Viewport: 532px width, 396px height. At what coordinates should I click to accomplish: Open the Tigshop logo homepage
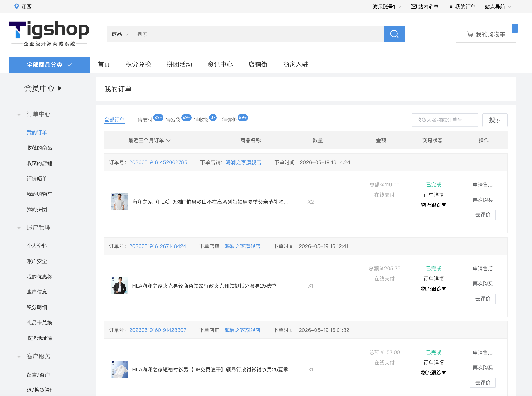click(49, 33)
